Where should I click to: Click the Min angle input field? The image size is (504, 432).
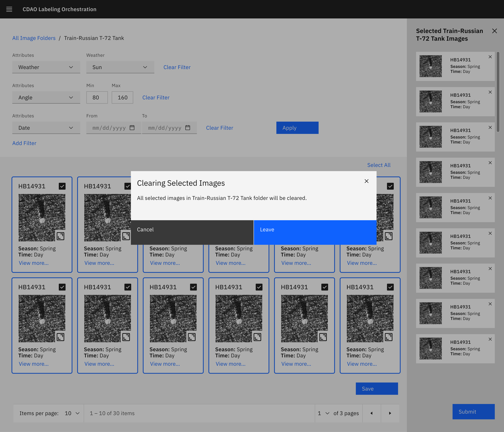pyautogui.click(x=97, y=98)
